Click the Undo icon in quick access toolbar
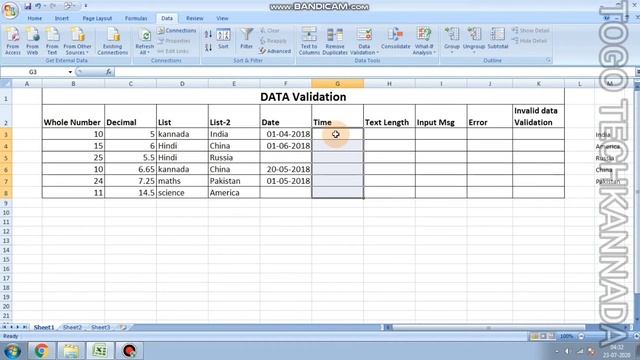Viewport: 640px width, 360px height. tap(38, 6)
